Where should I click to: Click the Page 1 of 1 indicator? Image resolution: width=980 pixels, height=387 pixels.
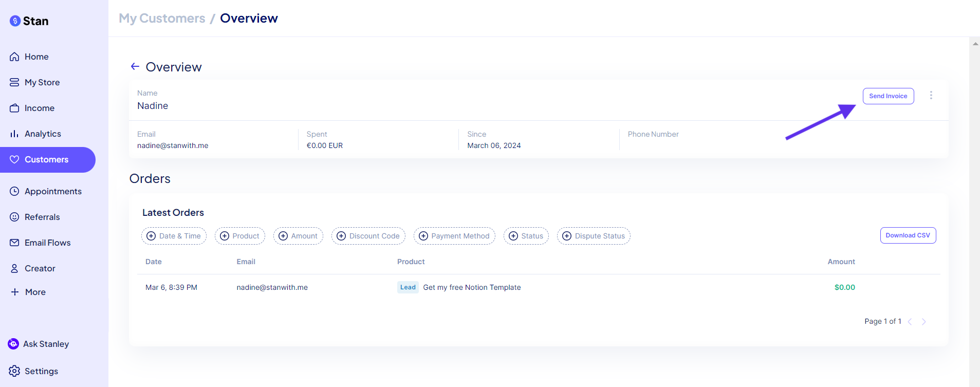pyautogui.click(x=883, y=321)
